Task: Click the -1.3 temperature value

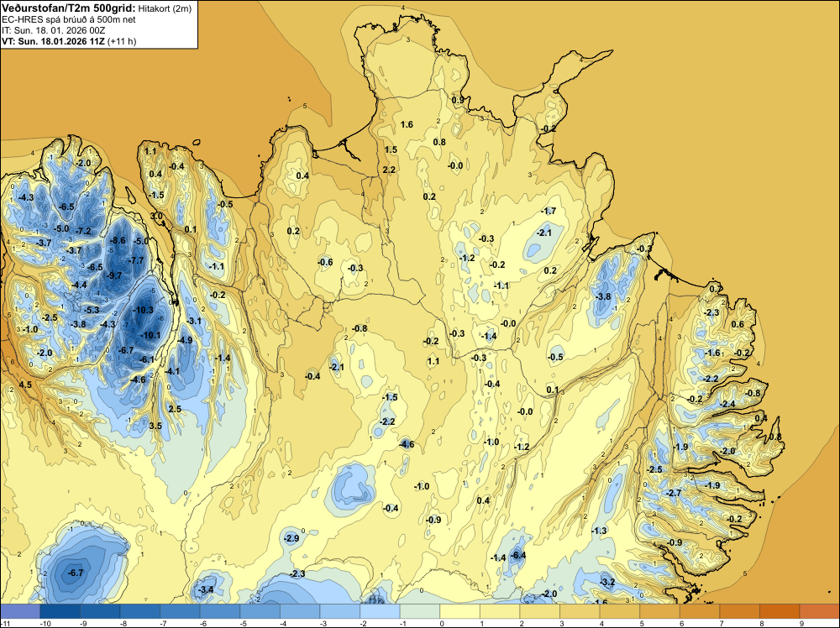Action: 599,530
